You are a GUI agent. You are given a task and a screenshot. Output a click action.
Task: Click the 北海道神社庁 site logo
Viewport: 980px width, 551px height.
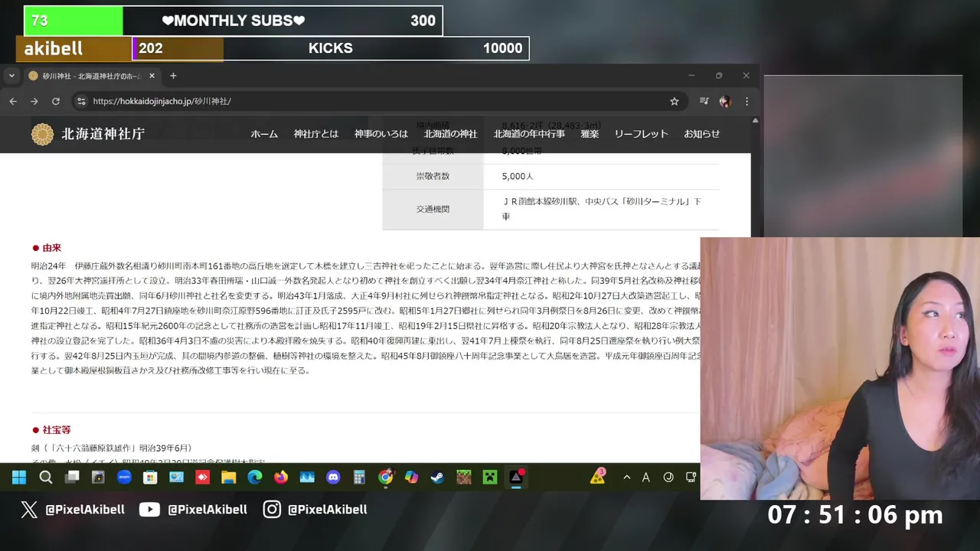tap(88, 134)
